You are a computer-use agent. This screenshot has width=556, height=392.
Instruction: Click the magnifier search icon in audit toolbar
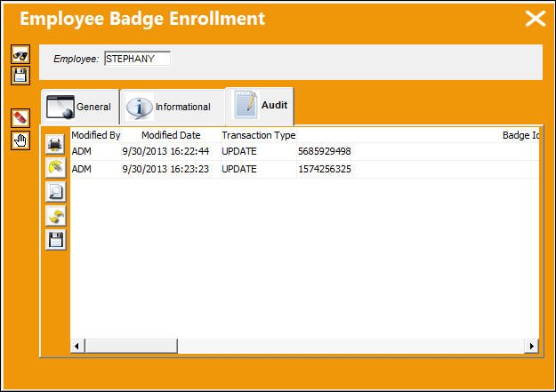55,192
